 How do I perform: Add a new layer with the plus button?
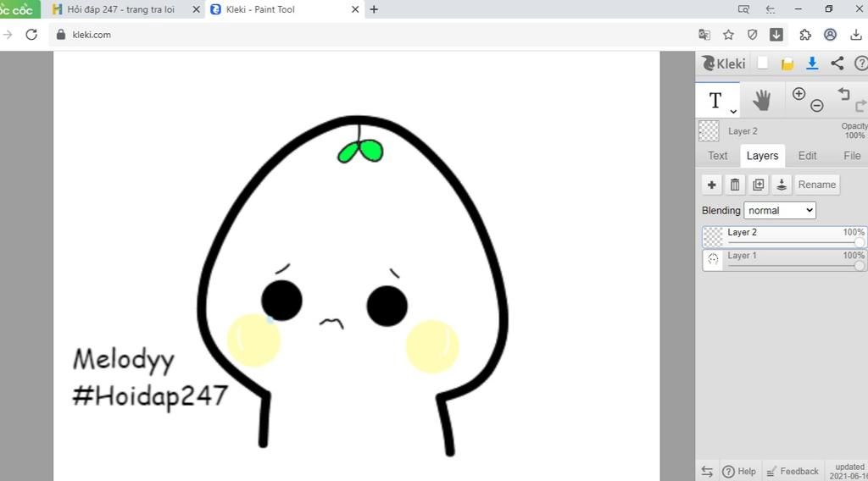[712, 185]
